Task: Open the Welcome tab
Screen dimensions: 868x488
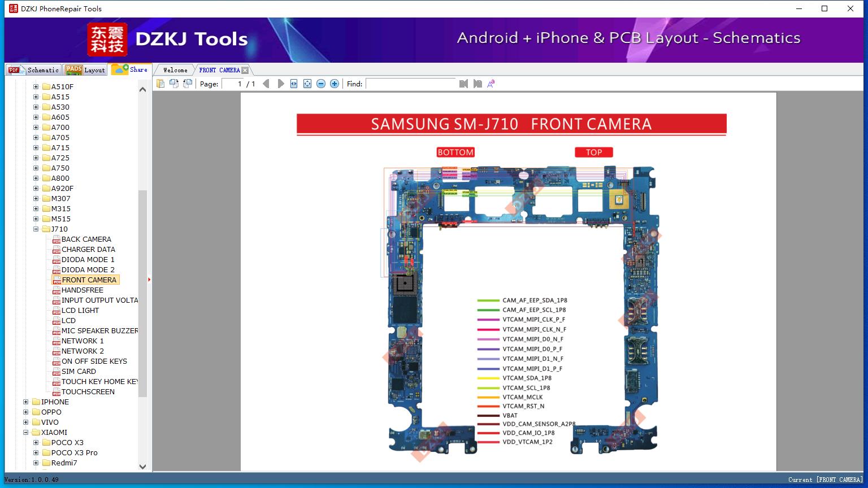Action: click(175, 70)
